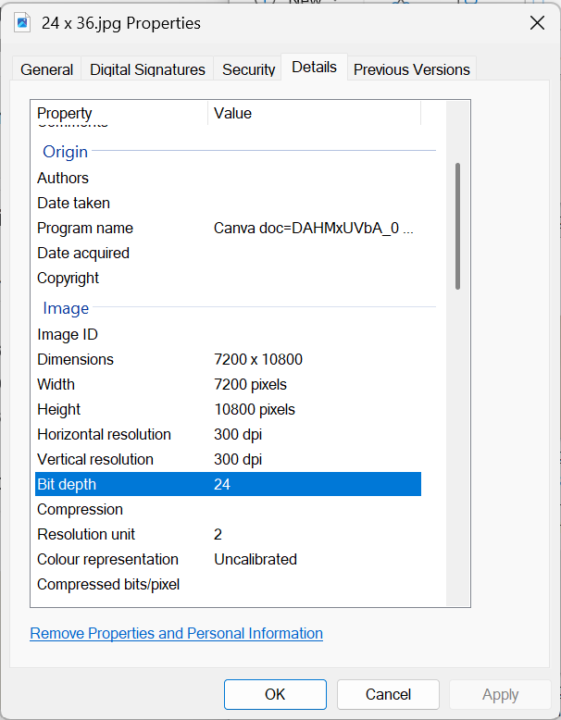Select the Compressed bits/pixel row
This screenshot has width=561, height=720.
coord(228,584)
